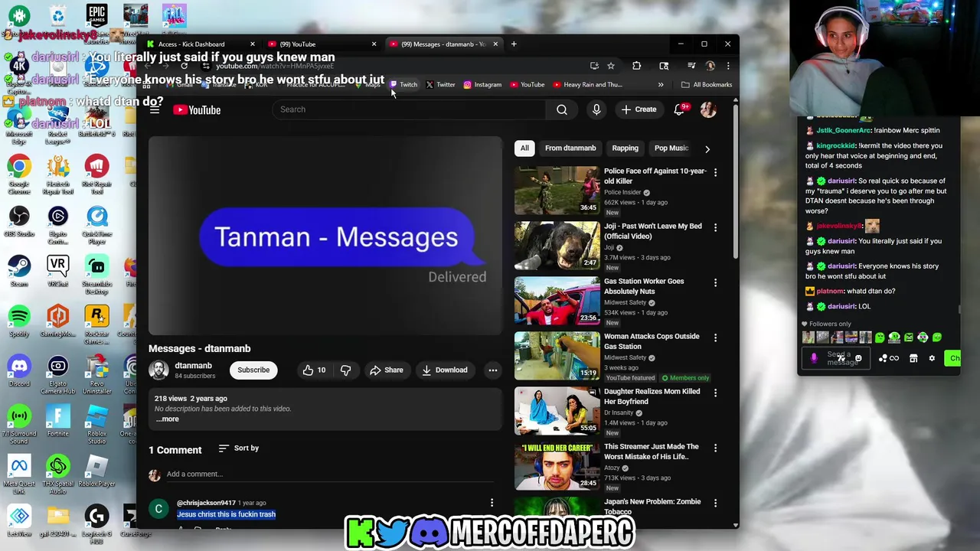Click the Add a comment field
Viewport: 980px width, 551px height.
[x=331, y=474]
